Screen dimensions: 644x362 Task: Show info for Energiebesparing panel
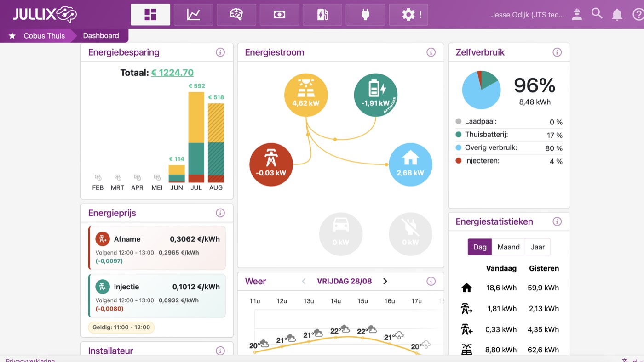(x=220, y=52)
